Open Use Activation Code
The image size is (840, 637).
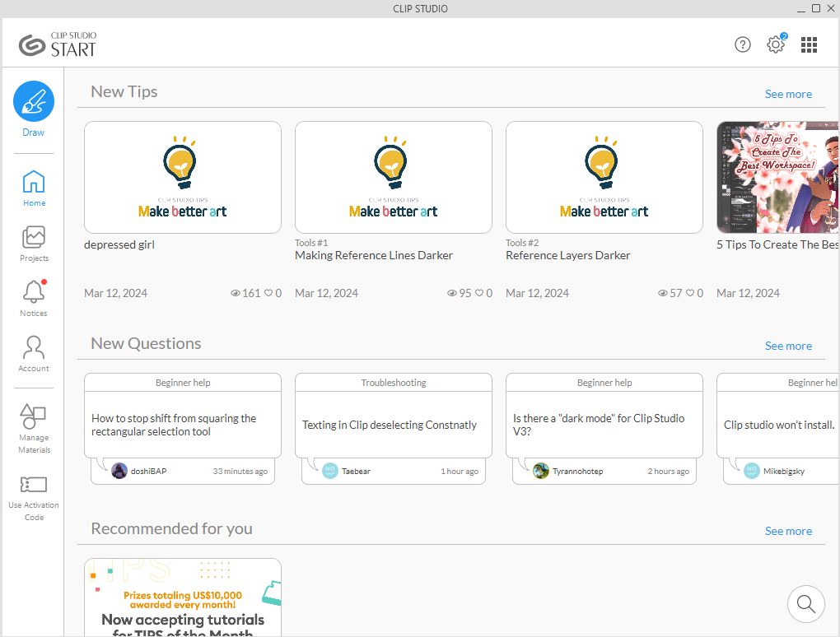(x=34, y=499)
